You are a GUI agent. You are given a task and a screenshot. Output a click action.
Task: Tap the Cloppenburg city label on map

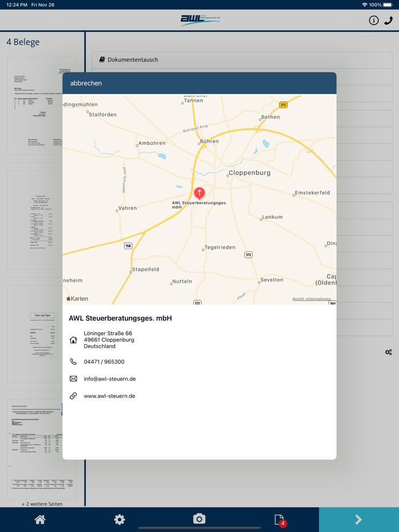(250, 173)
